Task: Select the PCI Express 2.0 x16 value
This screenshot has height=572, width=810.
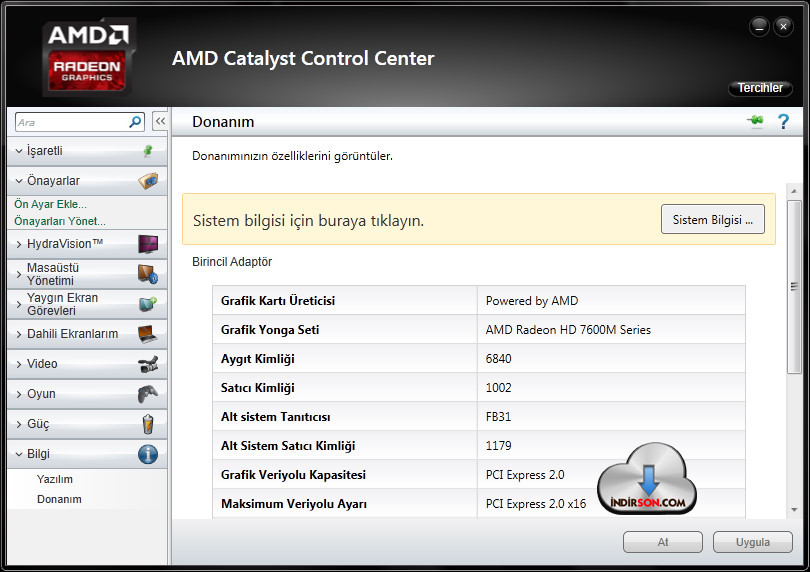Action: click(536, 503)
